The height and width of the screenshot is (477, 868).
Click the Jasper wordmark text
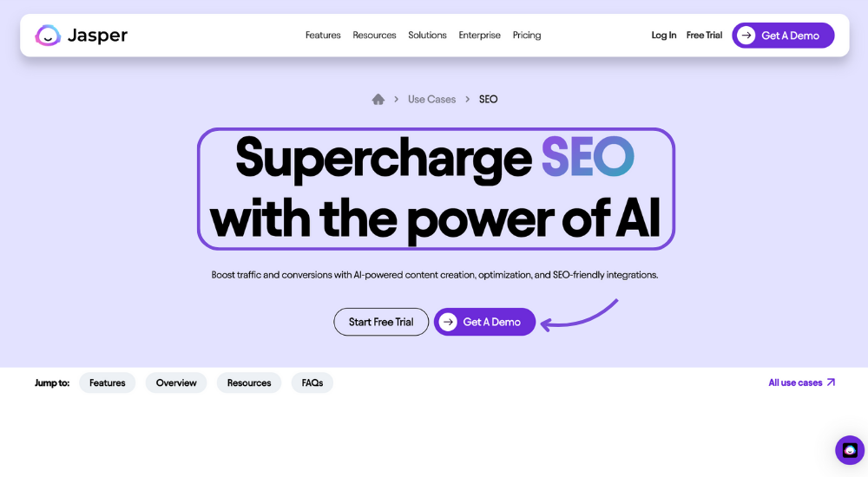97,36
